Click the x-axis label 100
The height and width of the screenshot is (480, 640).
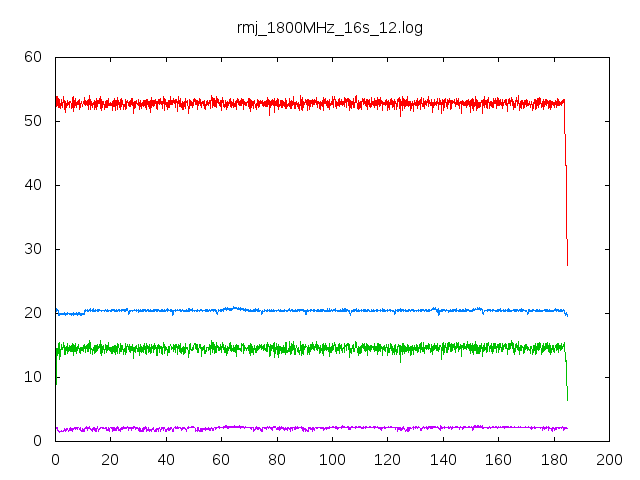click(332, 460)
